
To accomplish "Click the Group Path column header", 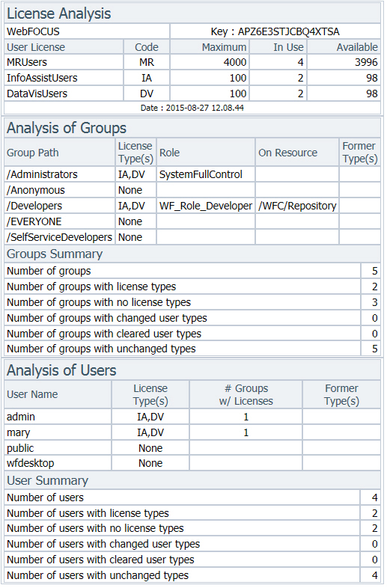I will (x=33, y=153).
